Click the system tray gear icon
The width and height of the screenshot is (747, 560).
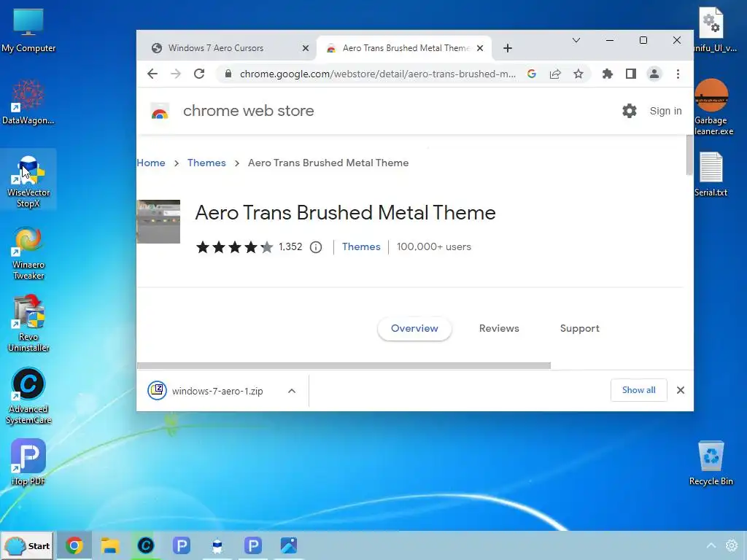click(732, 545)
